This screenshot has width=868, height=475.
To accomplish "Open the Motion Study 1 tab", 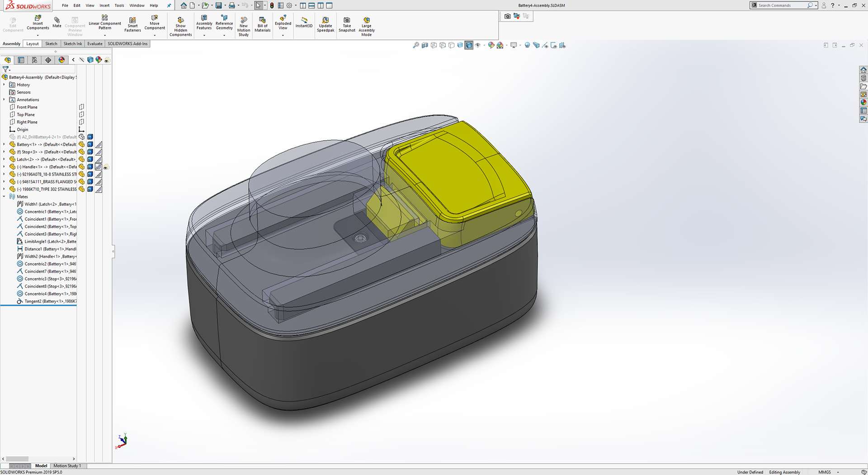I will click(67, 465).
